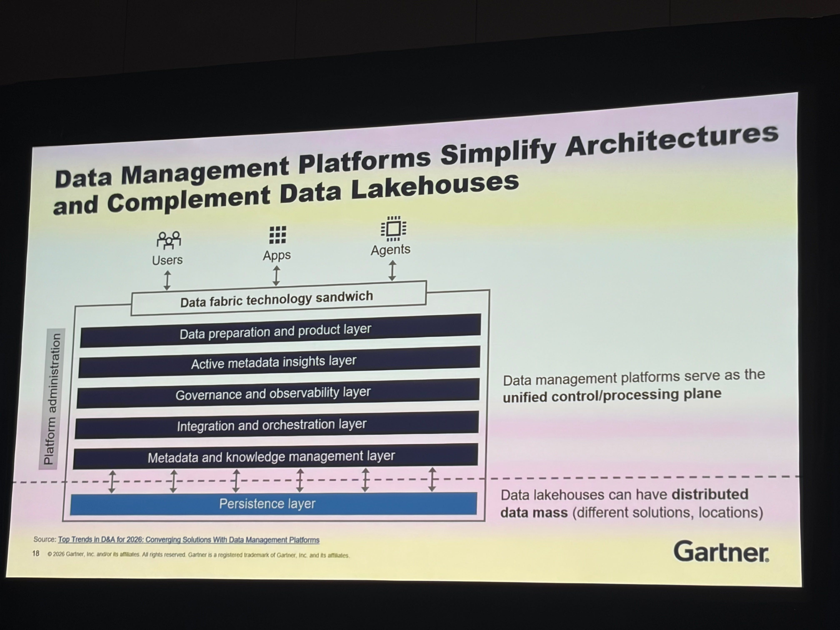Click the Agents chip icon
The width and height of the screenshot is (840, 630).
(393, 229)
